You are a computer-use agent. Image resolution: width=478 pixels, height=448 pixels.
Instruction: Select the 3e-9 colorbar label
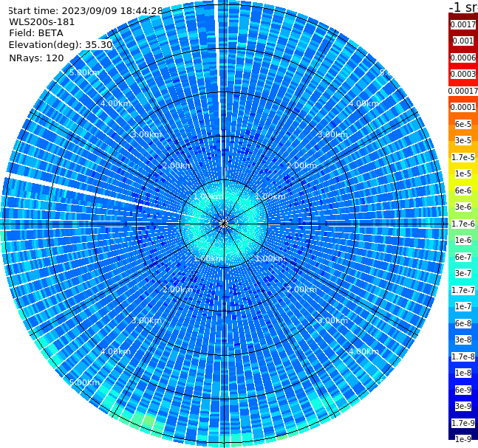463,406
